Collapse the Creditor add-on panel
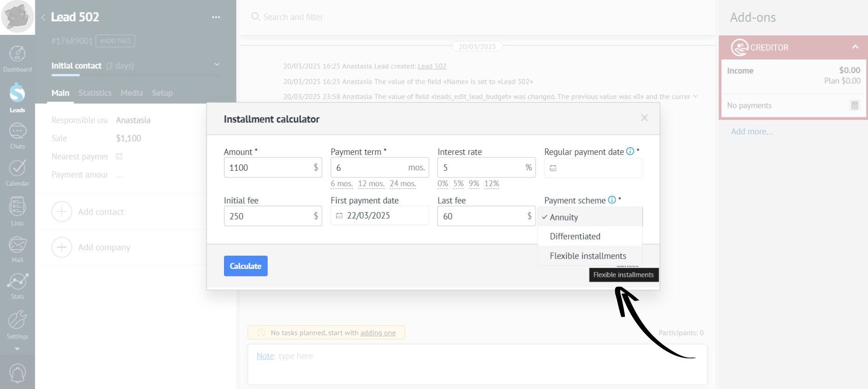 coord(855,47)
